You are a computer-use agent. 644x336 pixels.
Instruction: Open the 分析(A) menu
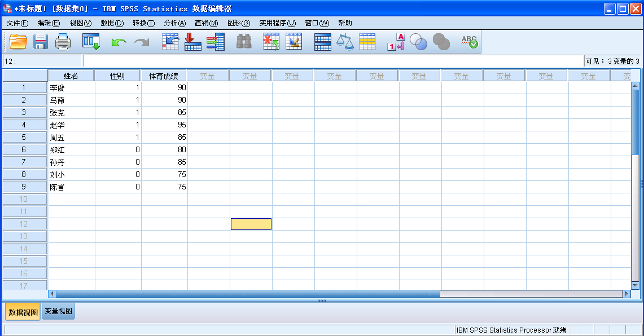click(x=175, y=23)
